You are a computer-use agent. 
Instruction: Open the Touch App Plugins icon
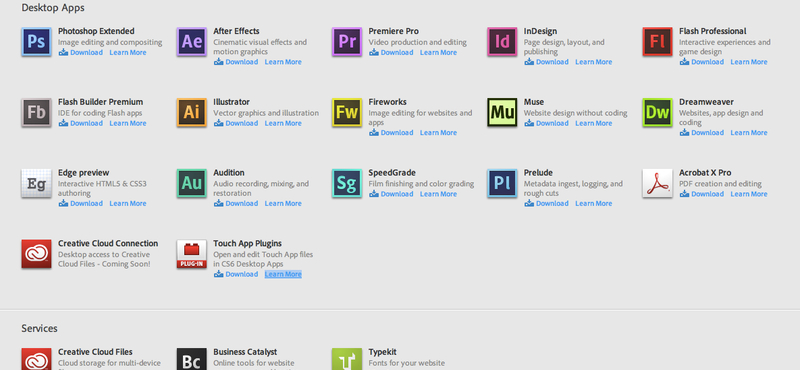tap(192, 254)
